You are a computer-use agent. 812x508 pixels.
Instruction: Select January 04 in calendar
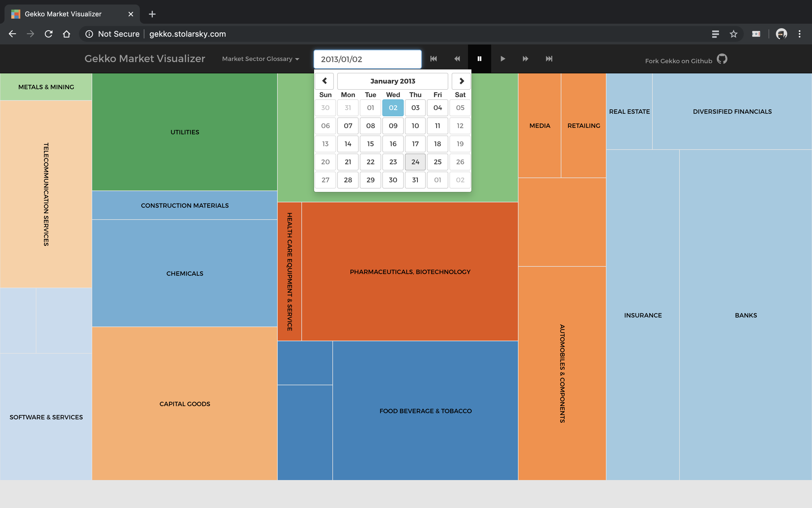coord(438,108)
